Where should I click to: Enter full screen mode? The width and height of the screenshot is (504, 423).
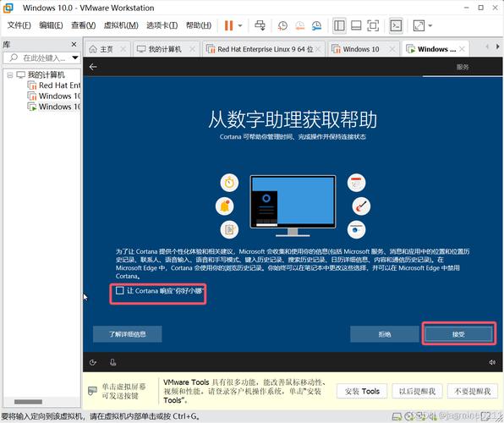tap(373, 25)
